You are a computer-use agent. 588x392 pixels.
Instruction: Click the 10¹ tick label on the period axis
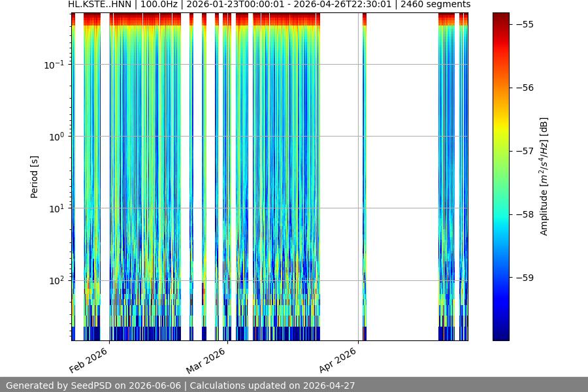point(56,209)
